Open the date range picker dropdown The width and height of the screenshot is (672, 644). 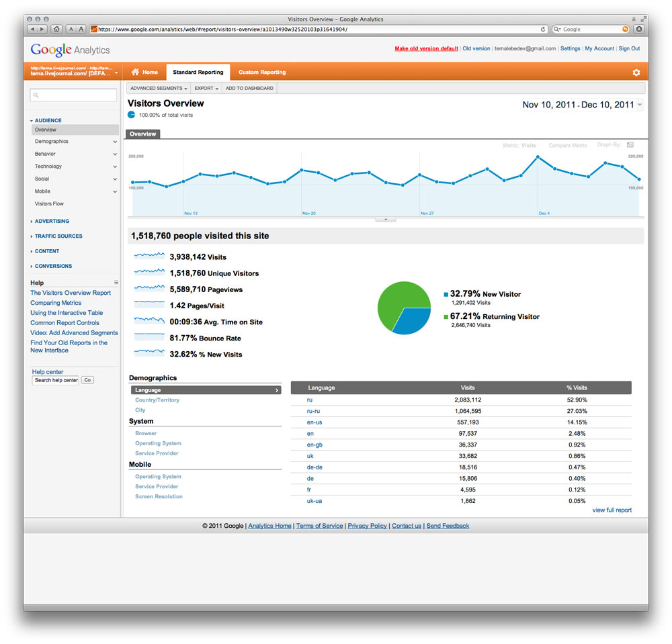581,105
